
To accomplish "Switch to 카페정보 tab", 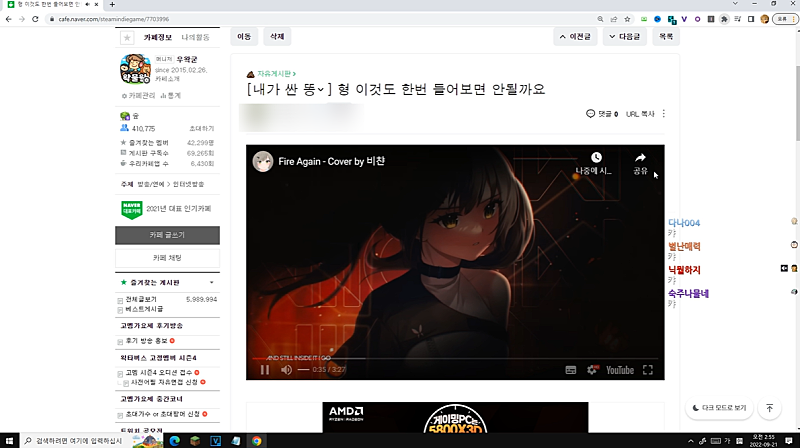I will tap(158, 37).
